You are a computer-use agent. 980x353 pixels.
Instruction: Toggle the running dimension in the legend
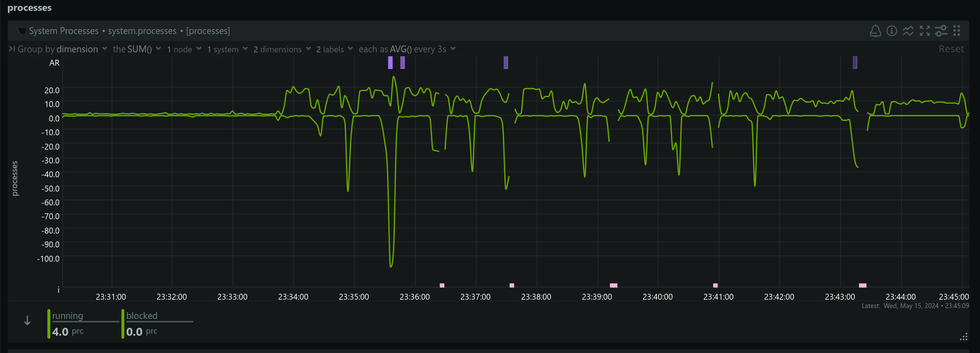pos(68,316)
